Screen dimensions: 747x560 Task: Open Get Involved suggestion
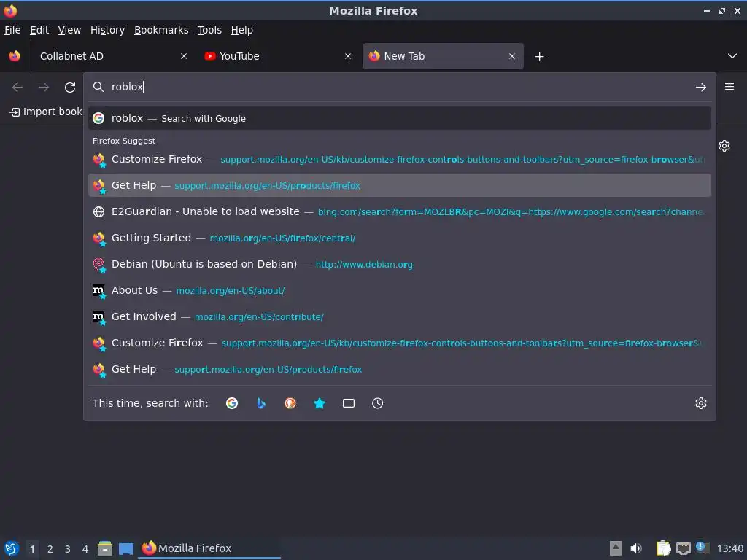click(x=399, y=316)
